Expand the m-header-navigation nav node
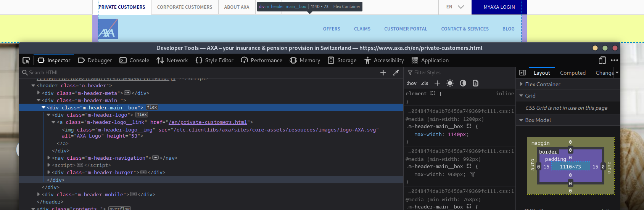This screenshot has height=210, width=644. (48, 158)
